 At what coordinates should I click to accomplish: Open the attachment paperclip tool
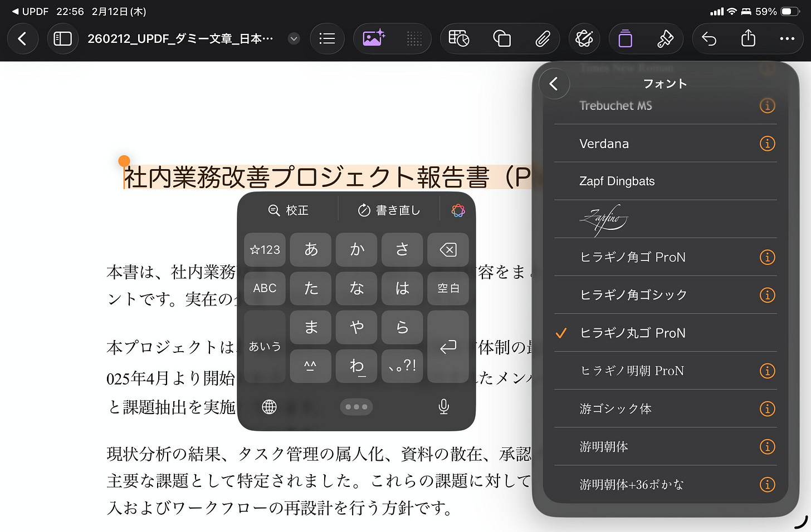(x=543, y=38)
